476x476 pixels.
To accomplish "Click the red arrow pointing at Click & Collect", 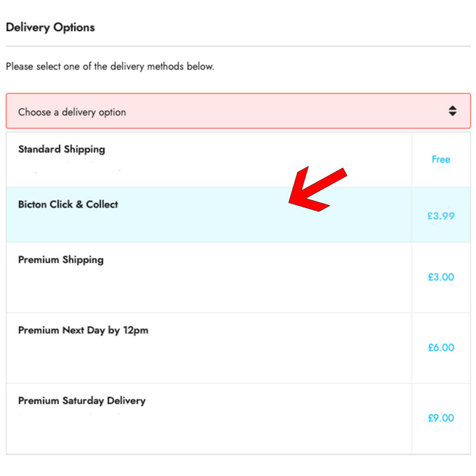I will click(317, 189).
